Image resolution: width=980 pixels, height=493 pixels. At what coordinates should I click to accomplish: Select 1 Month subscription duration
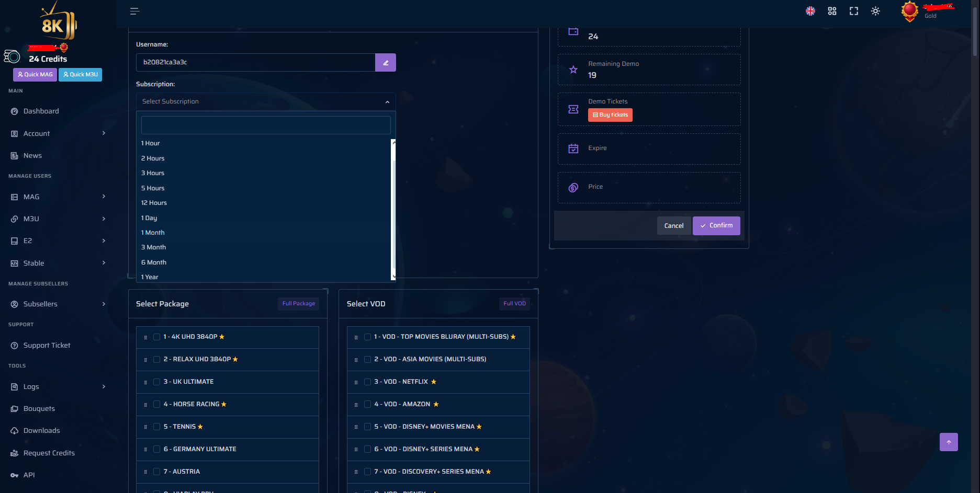tap(152, 232)
